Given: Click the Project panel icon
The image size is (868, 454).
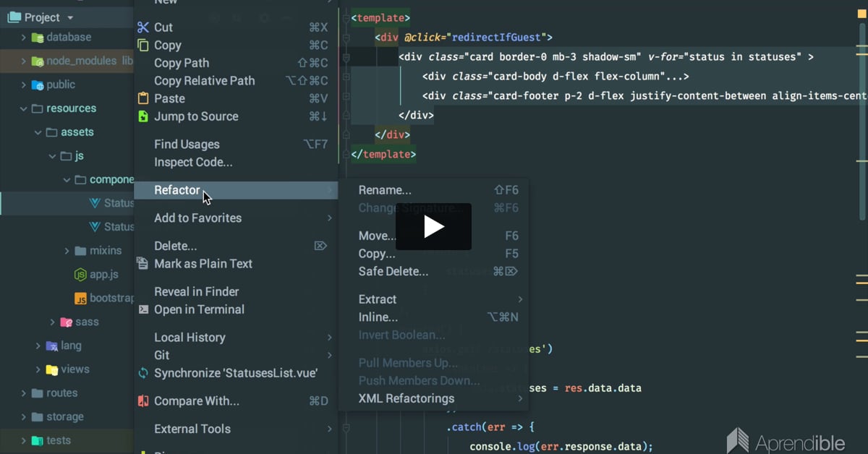Looking at the screenshot, I should [x=14, y=17].
